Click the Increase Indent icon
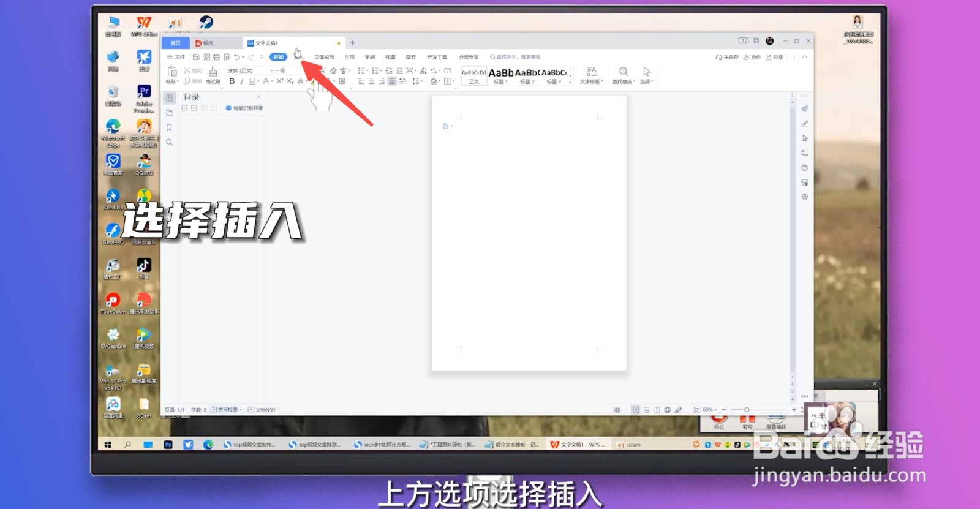Image resolution: width=980 pixels, height=509 pixels. [x=399, y=70]
